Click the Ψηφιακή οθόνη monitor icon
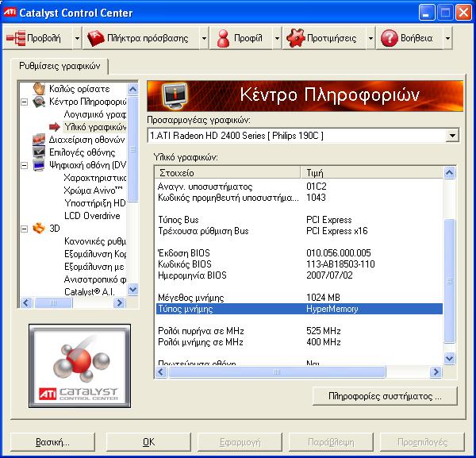 tap(39, 165)
